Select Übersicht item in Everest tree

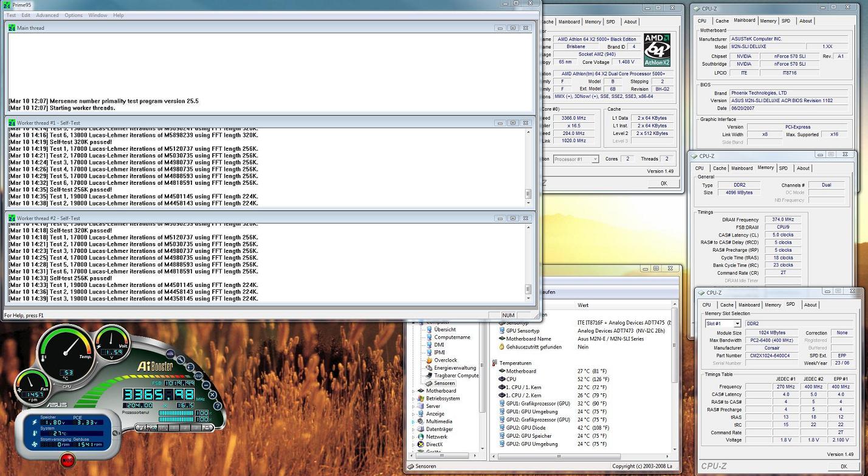pos(445,329)
